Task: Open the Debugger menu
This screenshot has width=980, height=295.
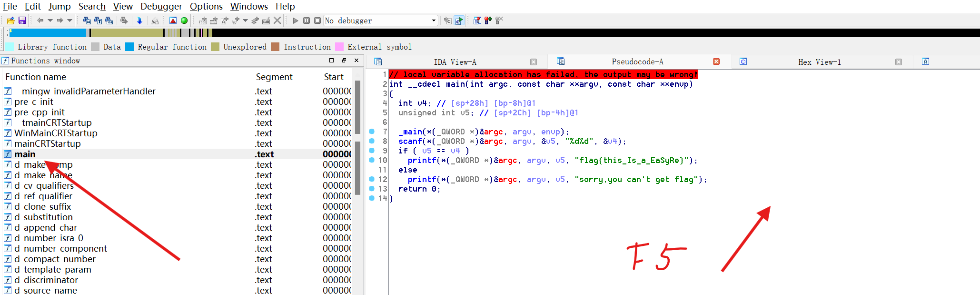Action: tap(161, 6)
